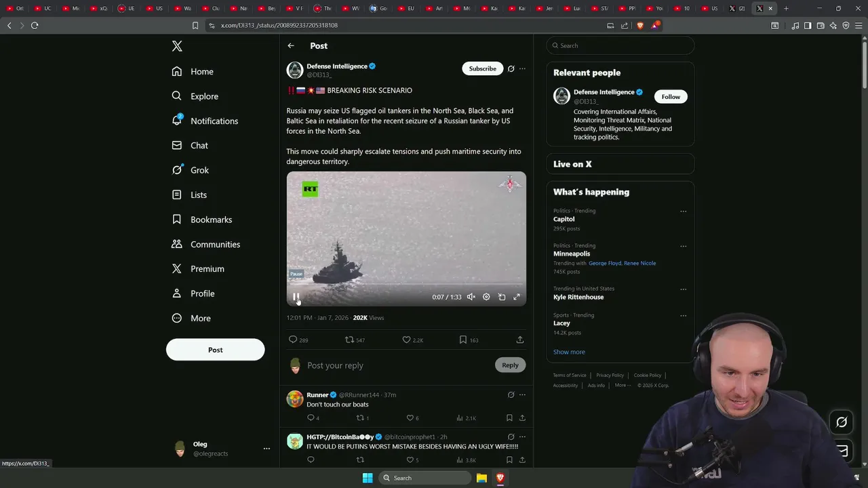Image resolution: width=868 pixels, height=488 pixels.
Task: Open Notifications in the sidebar
Action: point(205,121)
